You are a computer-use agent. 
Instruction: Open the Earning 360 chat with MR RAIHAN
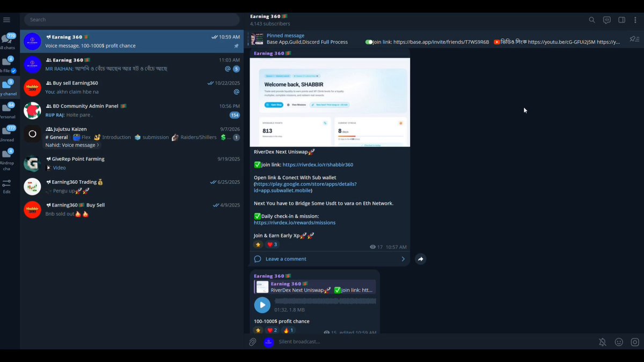point(132,64)
